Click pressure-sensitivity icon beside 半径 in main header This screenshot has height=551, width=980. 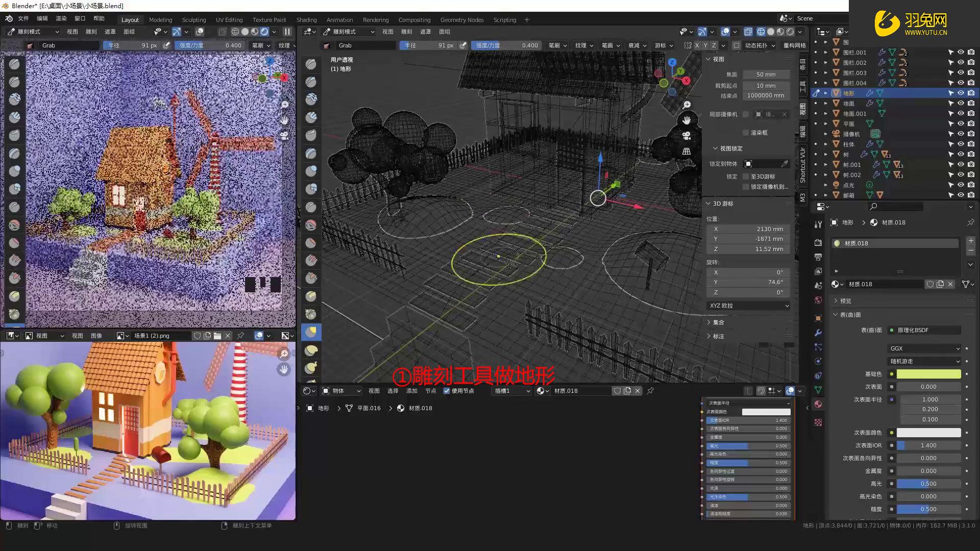click(x=463, y=45)
